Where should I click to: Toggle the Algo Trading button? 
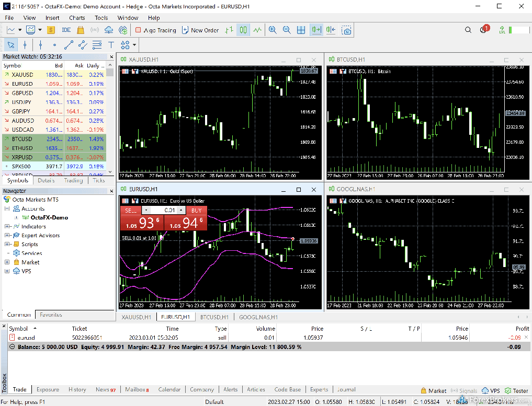tap(156, 30)
